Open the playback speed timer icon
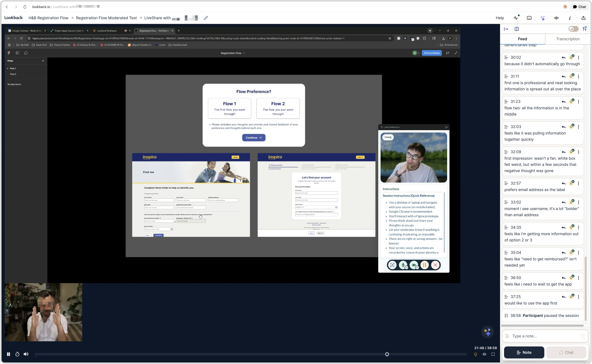Viewport: 592px width, 364px height. click(x=17, y=354)
